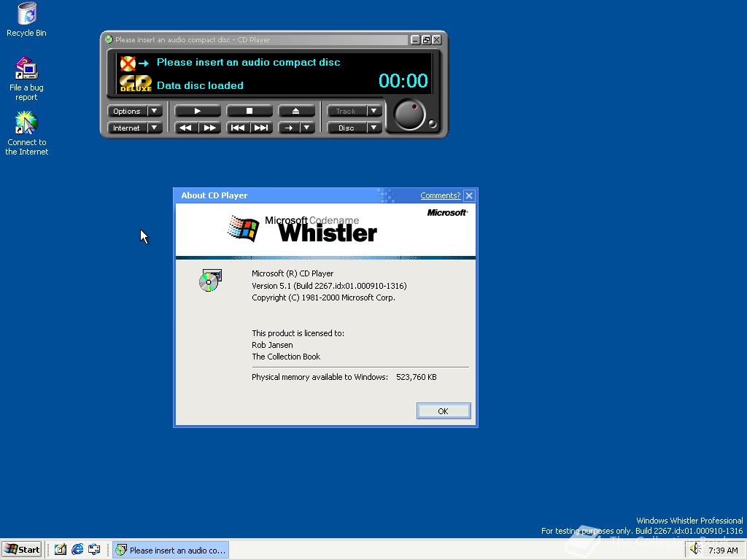This screenshot has height=560, width=747.
Task: Click 'The Collection Book' text
Action: point(286,357)
